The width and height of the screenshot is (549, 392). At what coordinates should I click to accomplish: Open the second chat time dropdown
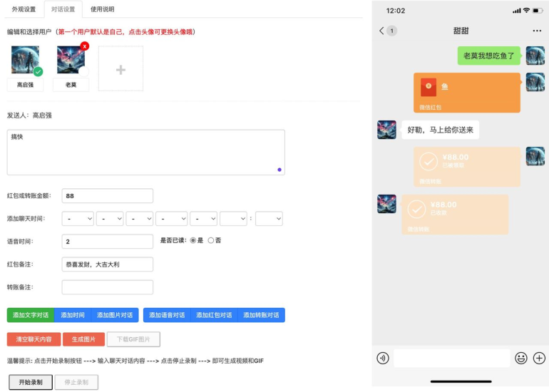[110, 219]
